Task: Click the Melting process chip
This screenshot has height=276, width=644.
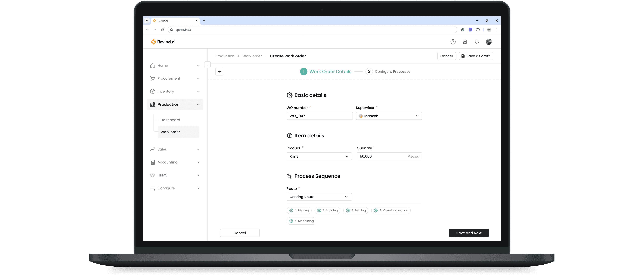Action: pyautogui.click(x=299, y=211)
